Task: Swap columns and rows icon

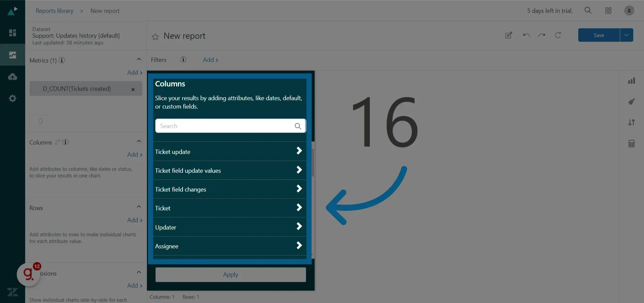Action: click(57, 142)
